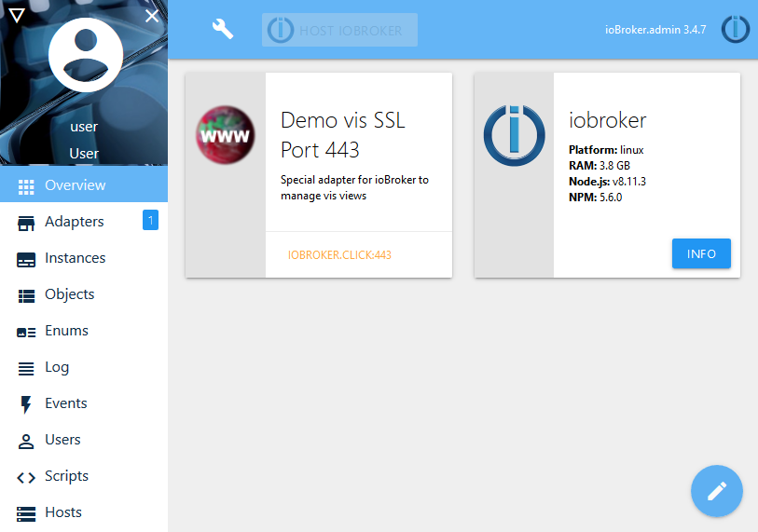Click the Adapters store icon
The width and height of the screenshot is (758, 532).
[26, 223]
